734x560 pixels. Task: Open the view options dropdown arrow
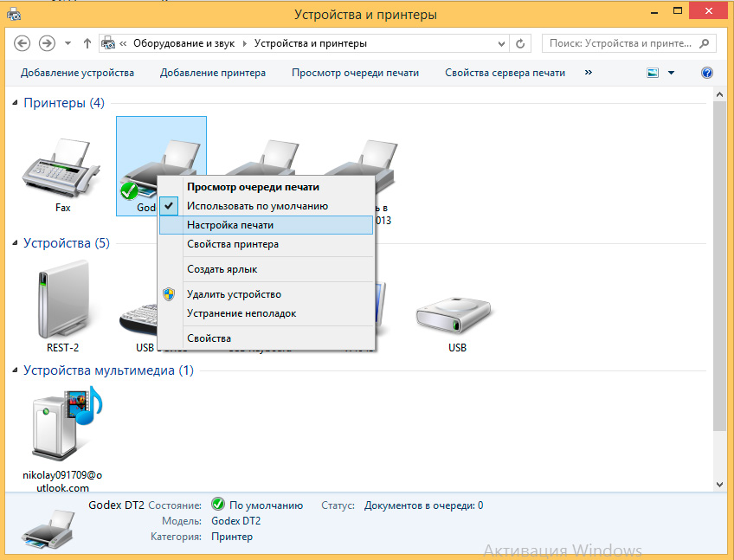[672, 73]
